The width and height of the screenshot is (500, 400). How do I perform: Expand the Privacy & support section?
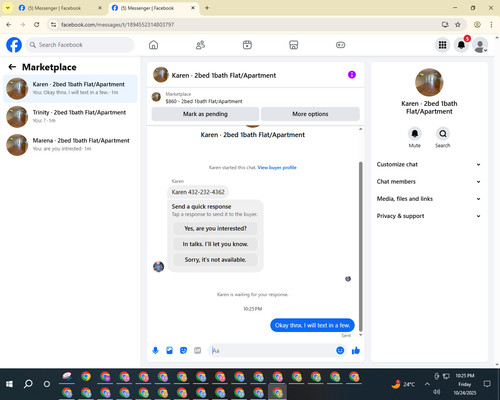click(429, 216)
